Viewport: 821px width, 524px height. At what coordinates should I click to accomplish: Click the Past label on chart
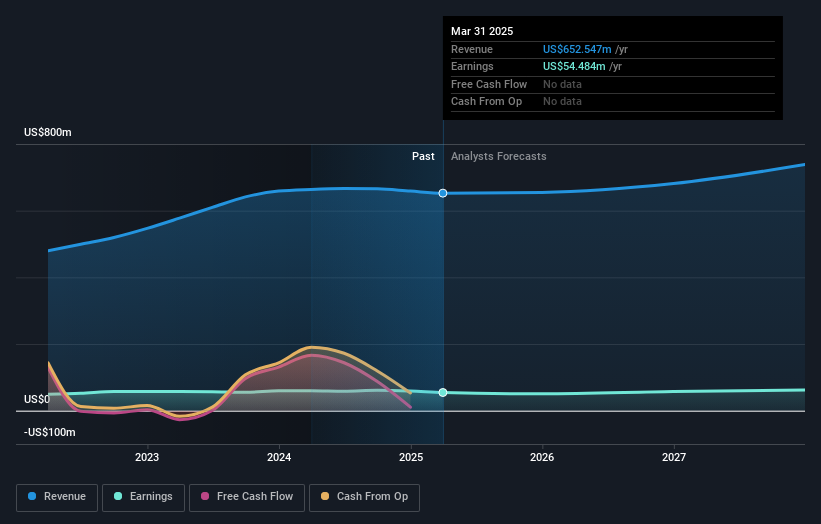point(423,157)
